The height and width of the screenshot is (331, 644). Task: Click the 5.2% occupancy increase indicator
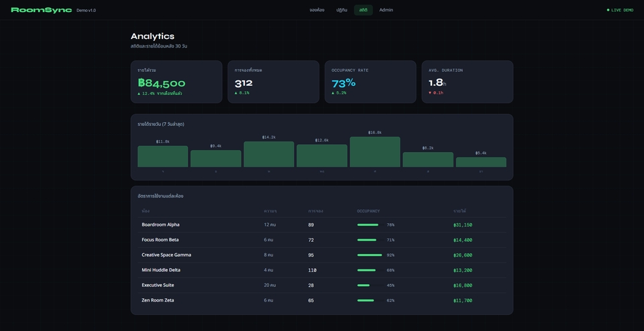[339, 93]
